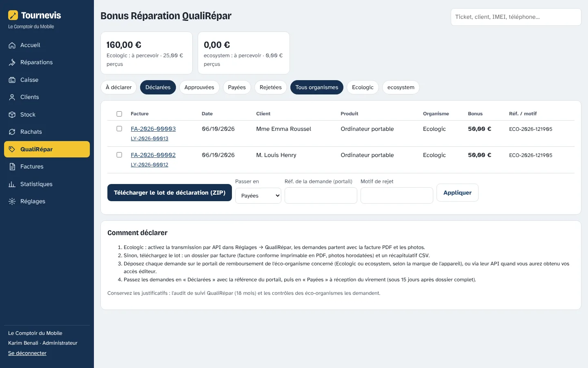Show the À déclarer filter

[118, 88]
